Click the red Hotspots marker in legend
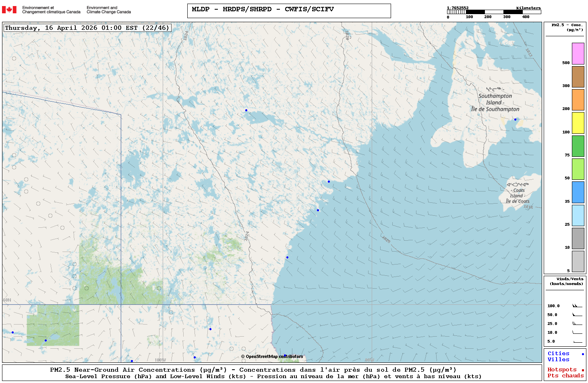 tap(582, 370)
